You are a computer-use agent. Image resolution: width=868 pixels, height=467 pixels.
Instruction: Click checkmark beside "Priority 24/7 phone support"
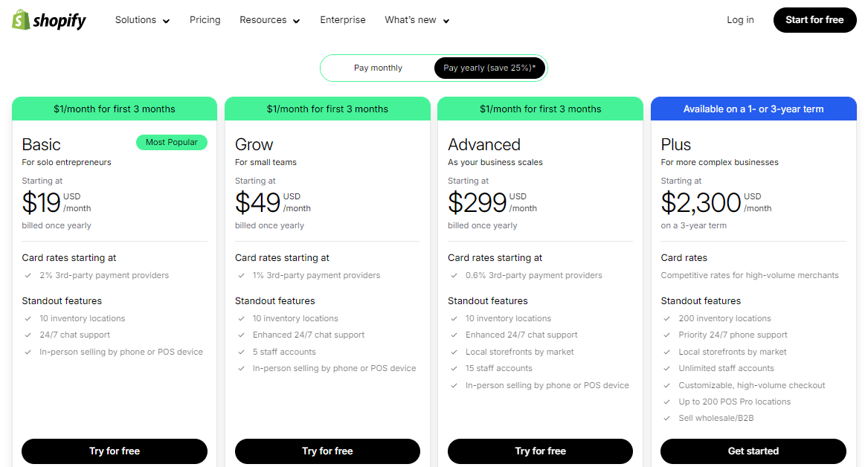tap(666, 335)
